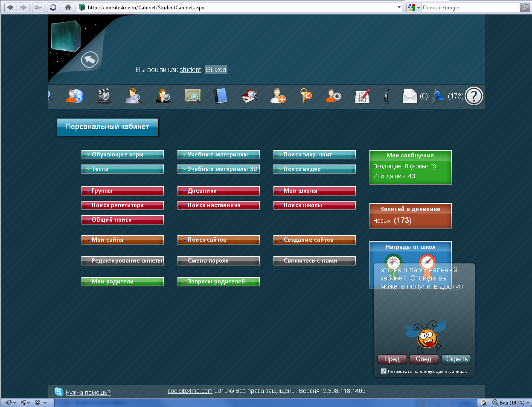532x407 pixels.
Task: Click the 'Обучающие игры' menu button
Action: [122, 155]
